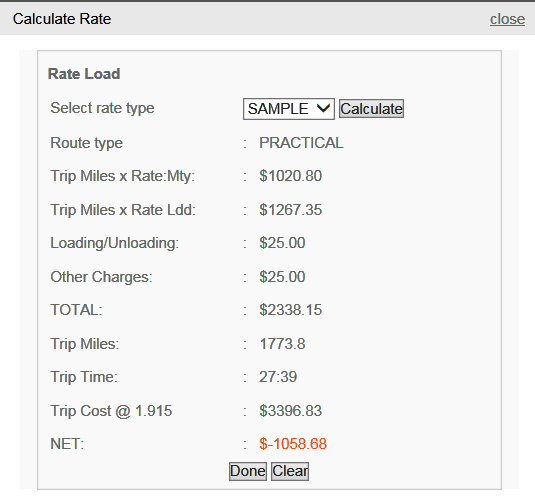Select the red NET value $-1058.68
The height and width of the screenshot is (499, 535).
tap(293, 444)
